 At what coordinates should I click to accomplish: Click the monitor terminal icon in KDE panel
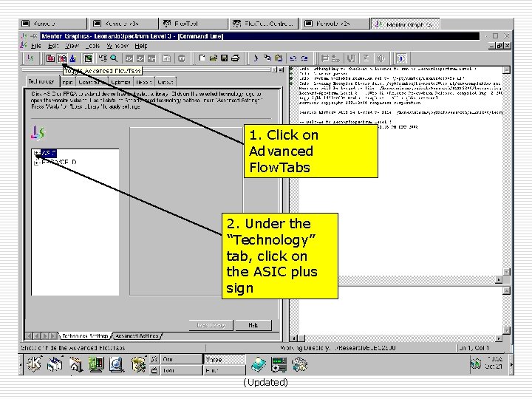(96, 365)
